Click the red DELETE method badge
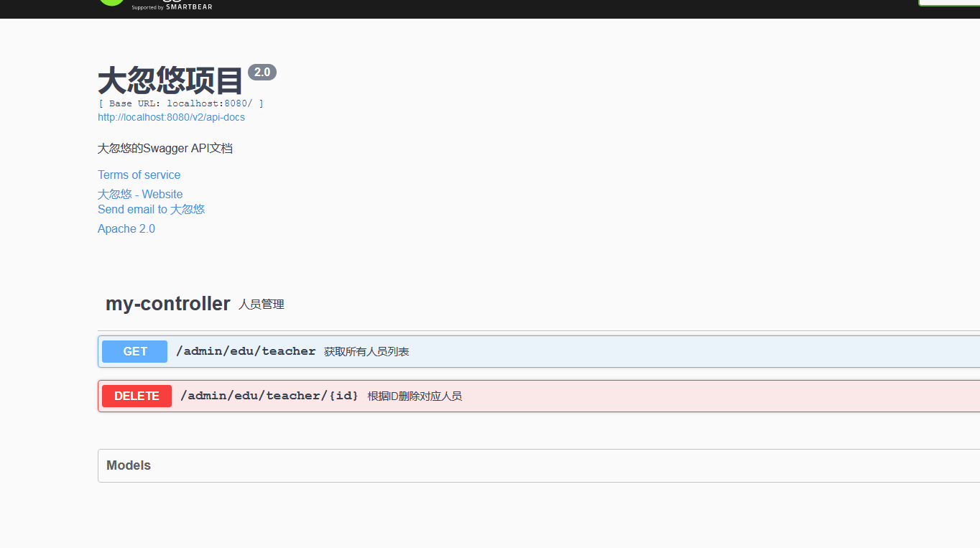Viewport: 980px width, 548px height. tap(137, 396)
